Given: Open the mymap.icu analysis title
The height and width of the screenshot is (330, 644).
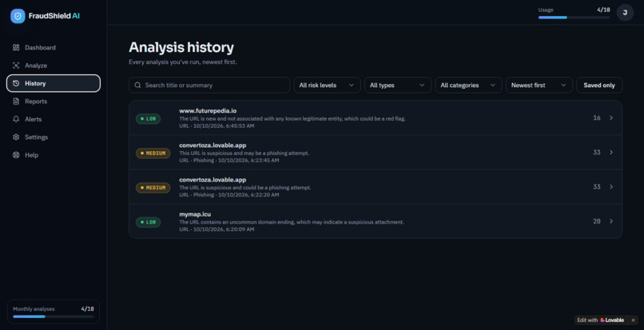Looking at the screenshot, I should tap(195, 214).
